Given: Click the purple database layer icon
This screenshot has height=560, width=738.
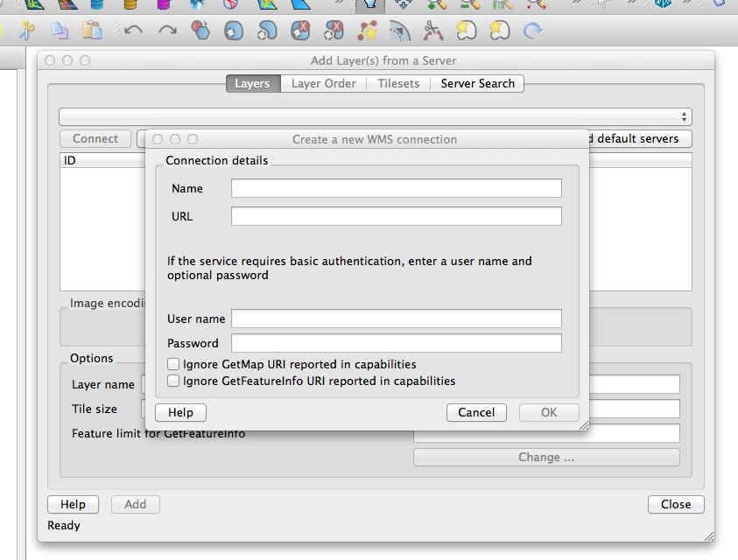Looking at the screenshot, I should (164, 4).
